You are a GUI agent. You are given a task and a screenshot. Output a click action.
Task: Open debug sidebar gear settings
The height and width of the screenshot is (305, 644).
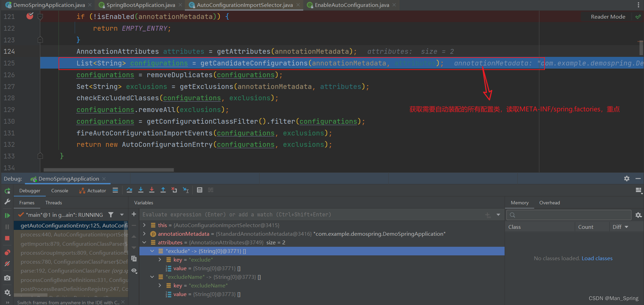(7, 292)
